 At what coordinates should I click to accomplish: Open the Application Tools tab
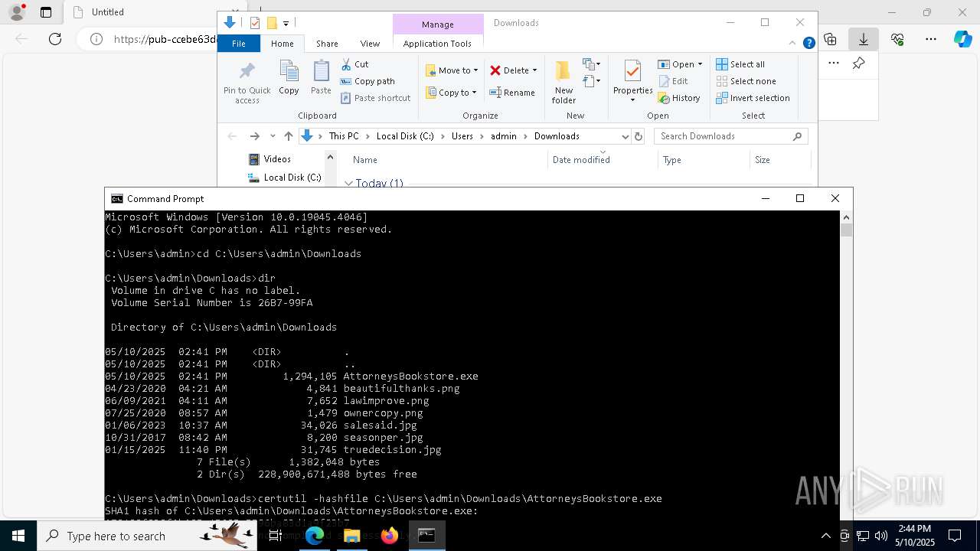[437, 44]
